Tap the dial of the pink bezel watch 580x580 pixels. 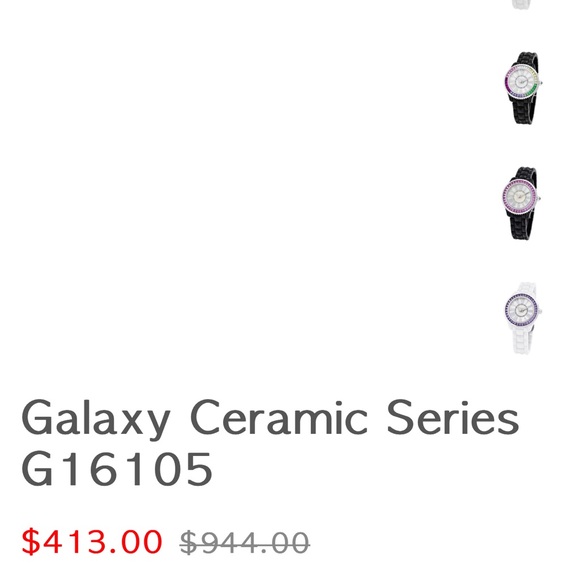521,198
